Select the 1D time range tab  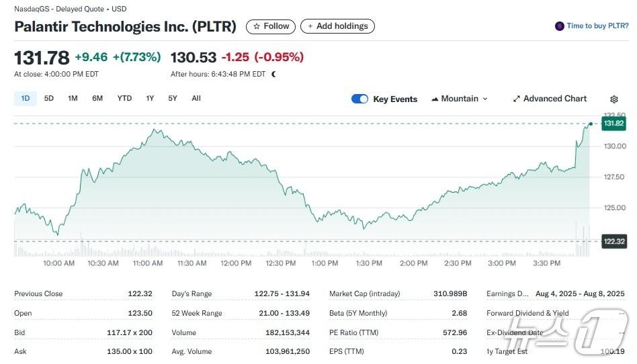click(x=26, y=98)
